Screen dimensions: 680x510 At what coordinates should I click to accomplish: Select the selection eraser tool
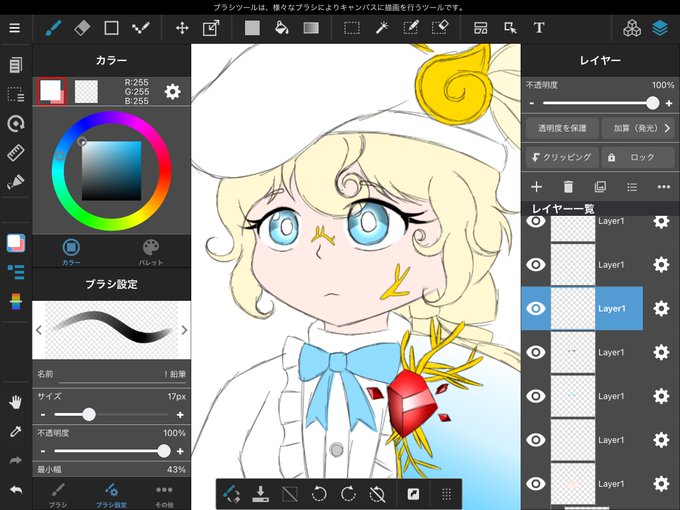point(440,28)
